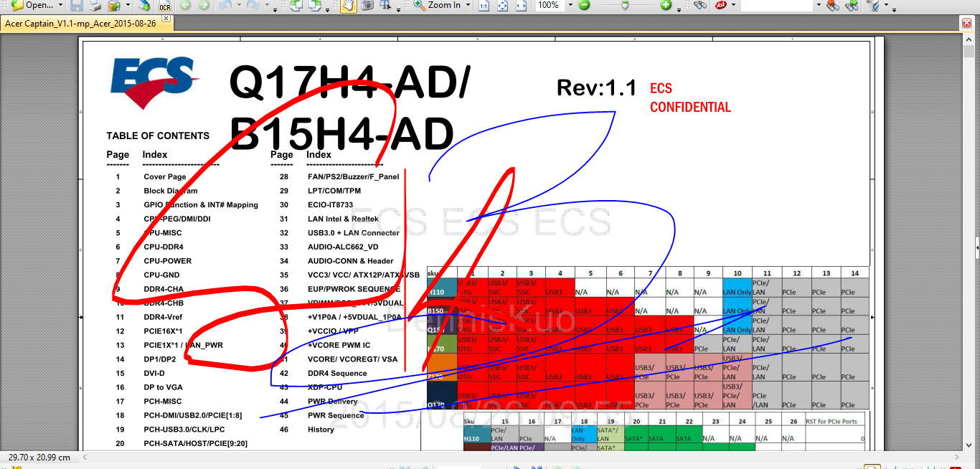The image size is (980, 469).
Task: Set view to actual size 1:1
Action: click(484, 5)
